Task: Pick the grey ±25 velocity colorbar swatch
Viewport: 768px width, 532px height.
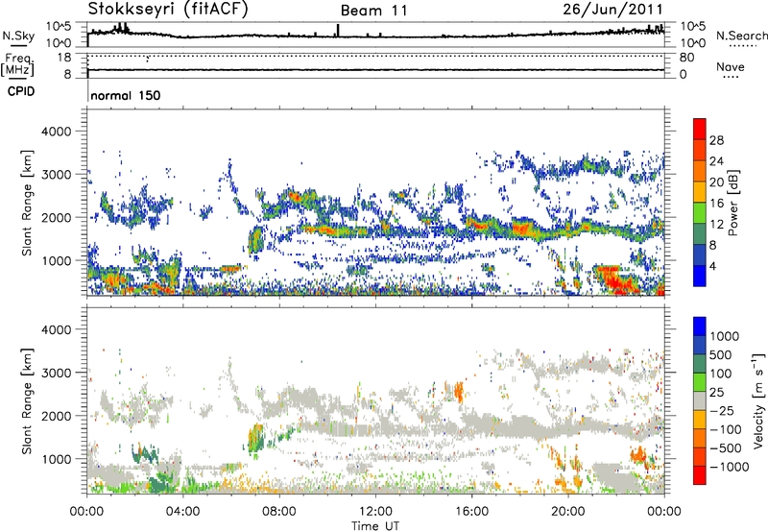Action: pos(700,401)
